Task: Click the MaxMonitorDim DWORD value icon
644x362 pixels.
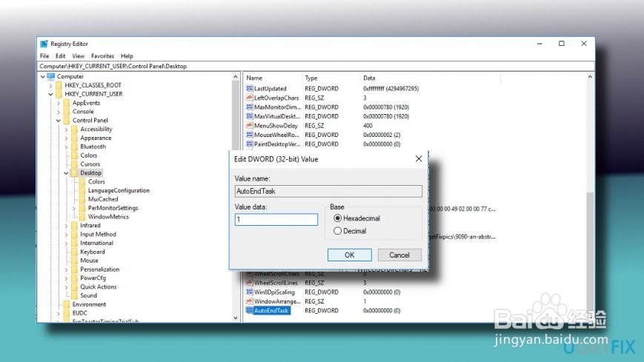Action: tap(249, 107)
